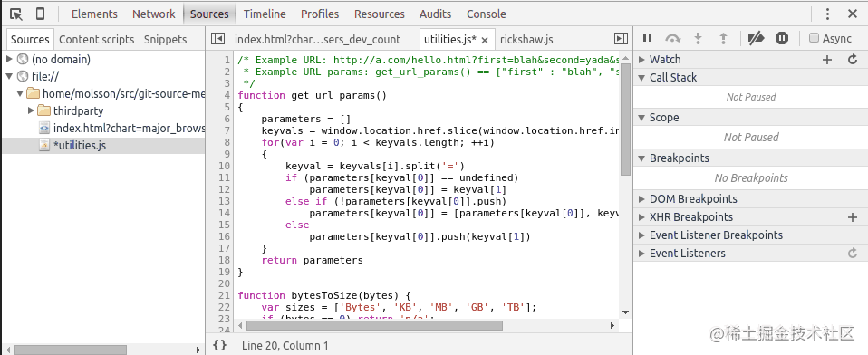Refresh watch expressions icon
Screen dimensions: 868x355
853,59
